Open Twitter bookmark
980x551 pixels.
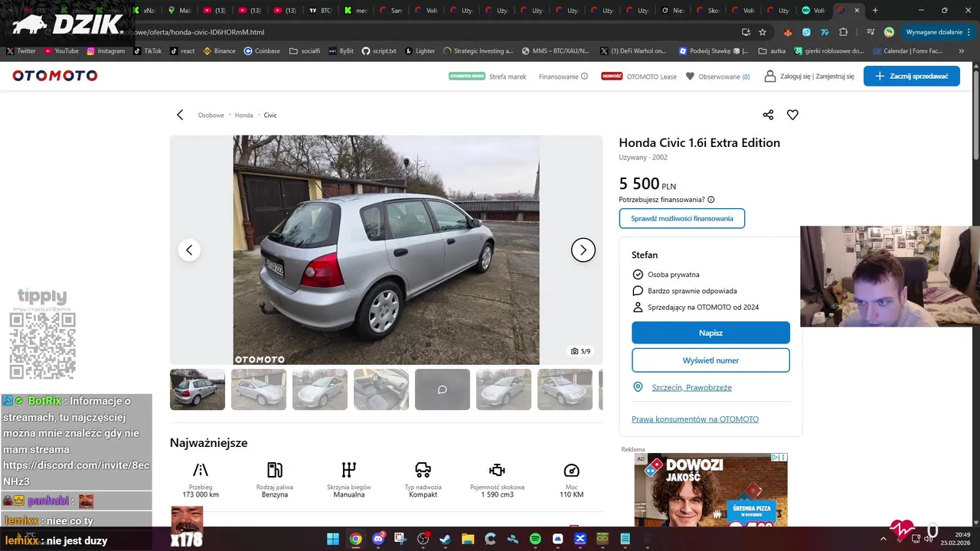click(21, 51)
